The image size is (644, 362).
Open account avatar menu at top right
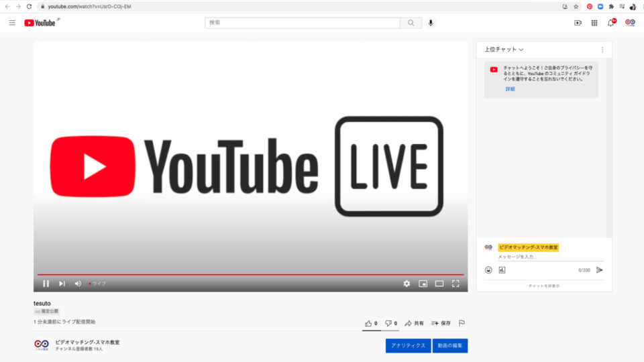630,23
